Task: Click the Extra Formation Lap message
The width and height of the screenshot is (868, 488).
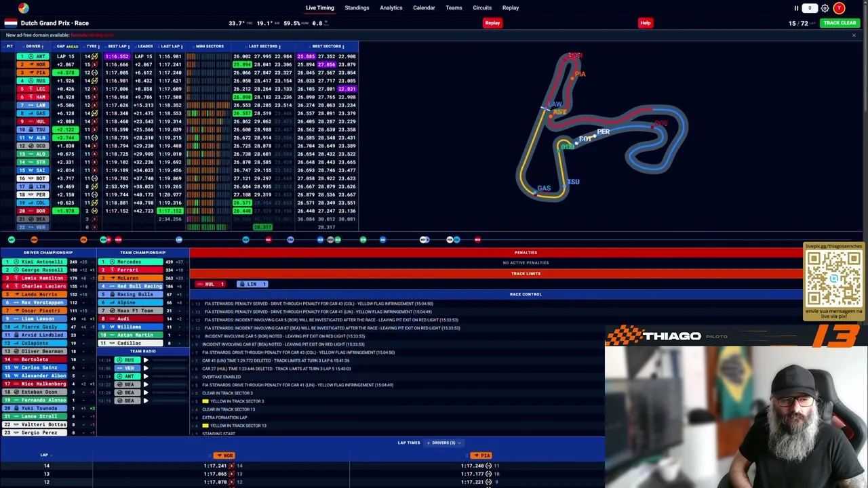Action: [x=224, y=418]
